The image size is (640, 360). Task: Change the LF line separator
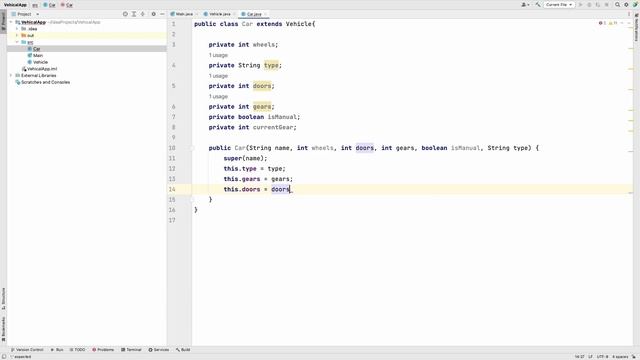coord(590,357)
